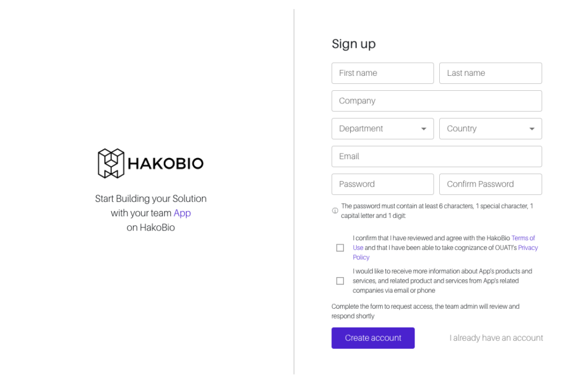Click the HakoBio cube logo icon
Screen dimensions: 588x384
coord(111,163)
